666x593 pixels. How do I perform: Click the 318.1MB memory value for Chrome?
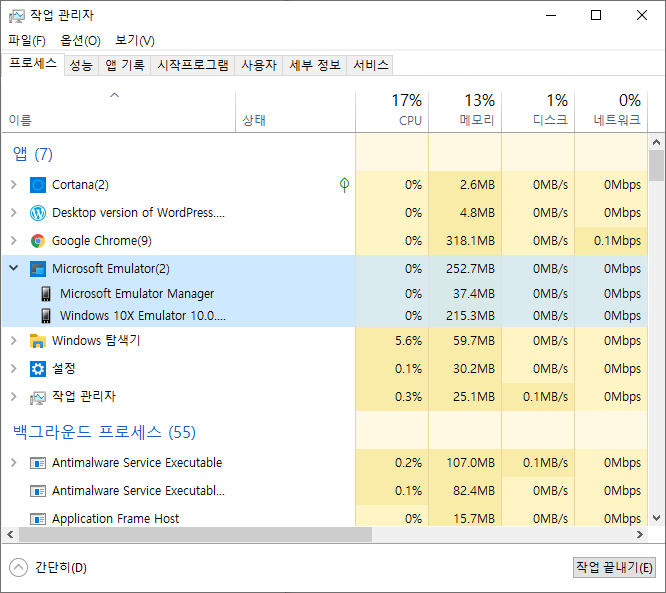coord(470,241)
